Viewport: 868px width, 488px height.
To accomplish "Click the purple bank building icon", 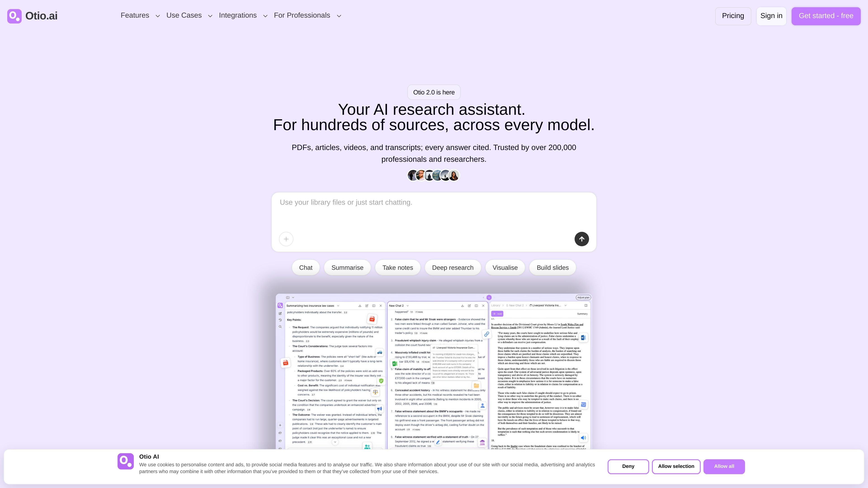I will (483, 443).
